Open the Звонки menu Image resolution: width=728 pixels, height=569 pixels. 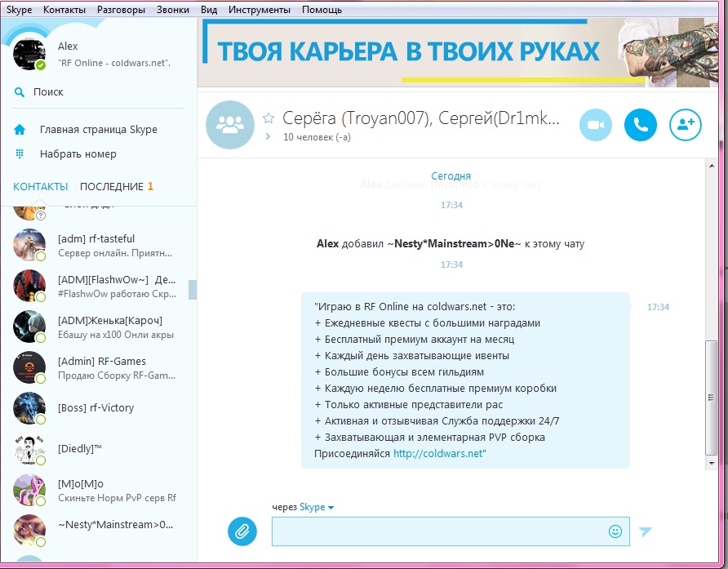(173, 10)
